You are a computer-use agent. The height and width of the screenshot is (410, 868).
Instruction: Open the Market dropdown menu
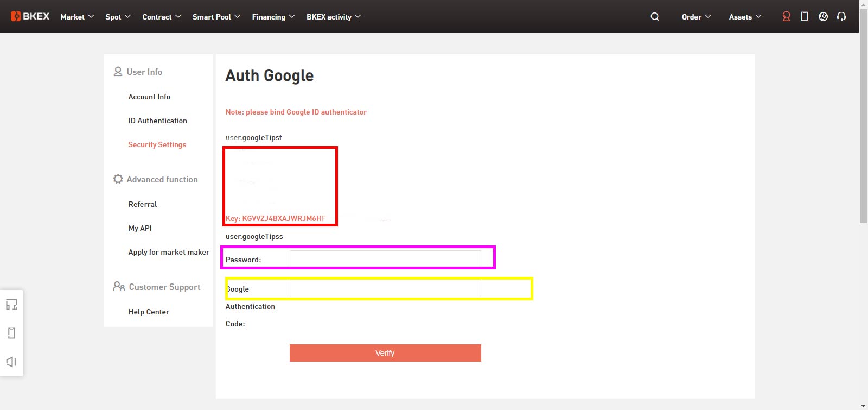point(77,17)
